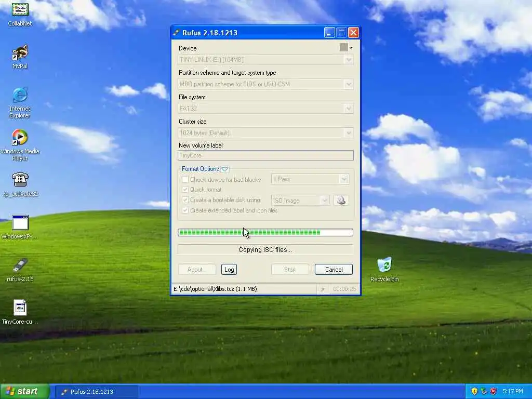Click the language settings icon beside Device
Image resolution: width=532 pixels, height=399 pixels.
(x=345, y=47)
